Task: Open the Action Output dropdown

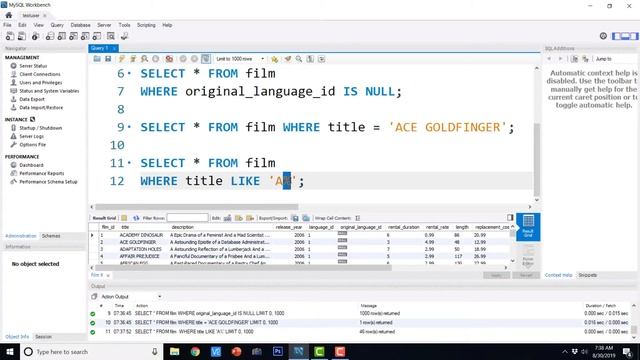Action: 131,296
